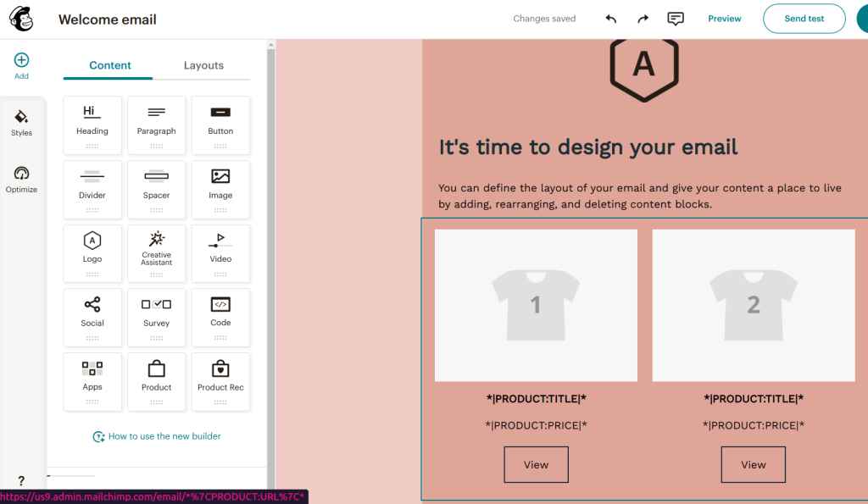Image resolution: width=868 pixels, height=504 pixels.
Task: Click the hexagon A logo in email canvas
Action: point(644,69)
